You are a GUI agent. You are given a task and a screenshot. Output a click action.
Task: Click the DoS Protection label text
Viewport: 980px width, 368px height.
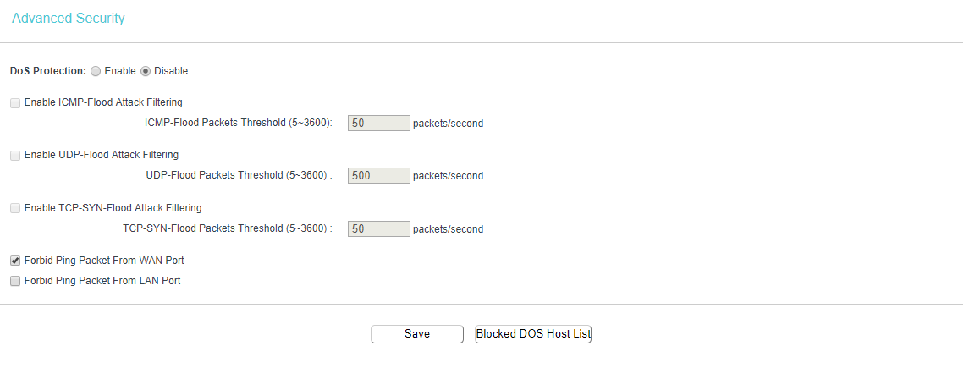click(x=47, y=71)
